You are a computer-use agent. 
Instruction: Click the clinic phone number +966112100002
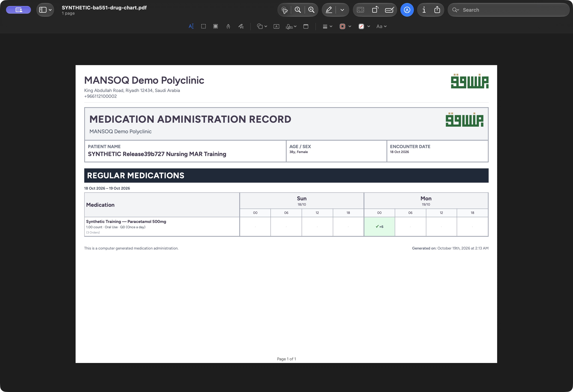pyautogui.click(x=100, y=96)
